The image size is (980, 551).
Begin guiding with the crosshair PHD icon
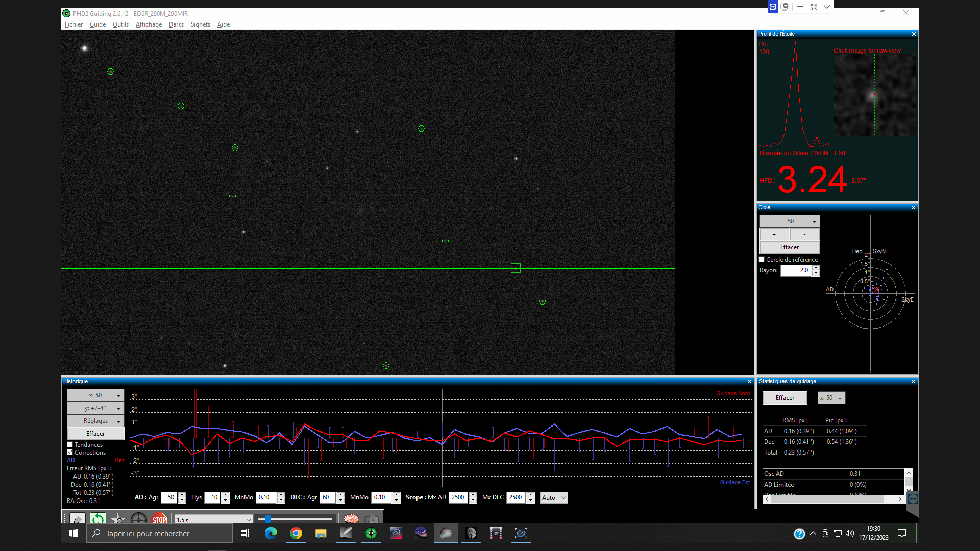(138, 519)
